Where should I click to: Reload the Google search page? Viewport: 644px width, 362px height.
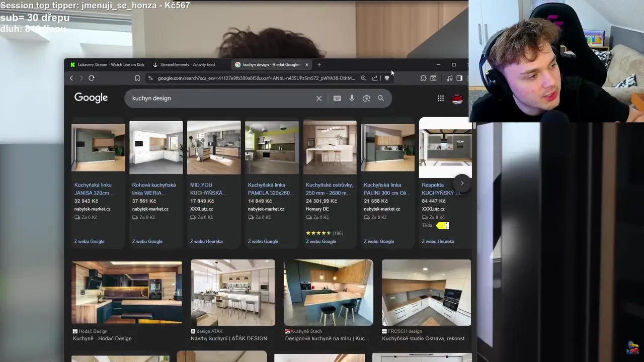coord(92,78)
